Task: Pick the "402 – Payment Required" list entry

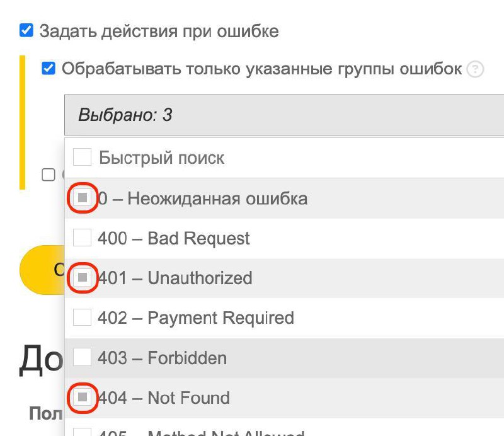Action: [x=284, y=318]
